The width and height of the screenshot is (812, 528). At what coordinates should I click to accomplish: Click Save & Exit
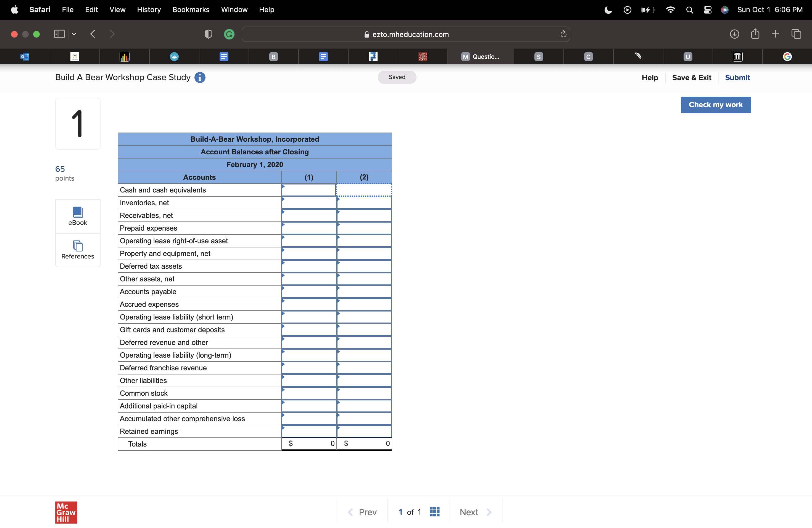pos(692,77)
